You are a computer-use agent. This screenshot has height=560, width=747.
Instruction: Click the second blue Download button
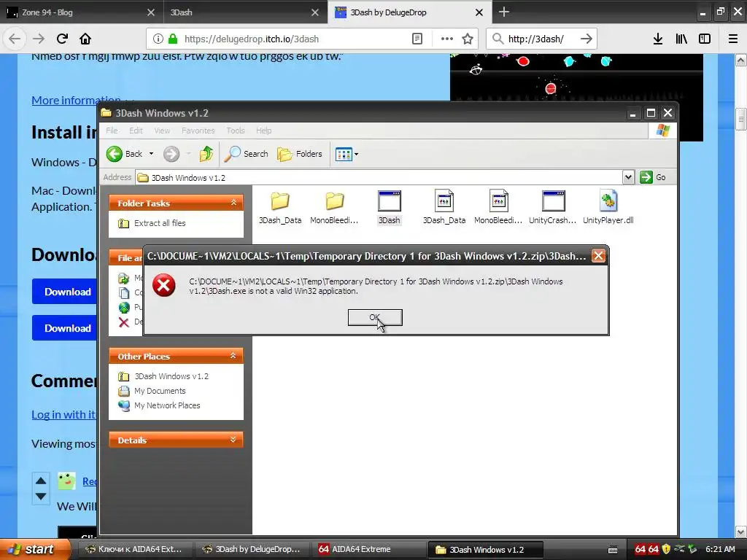(x=64, y=327)
